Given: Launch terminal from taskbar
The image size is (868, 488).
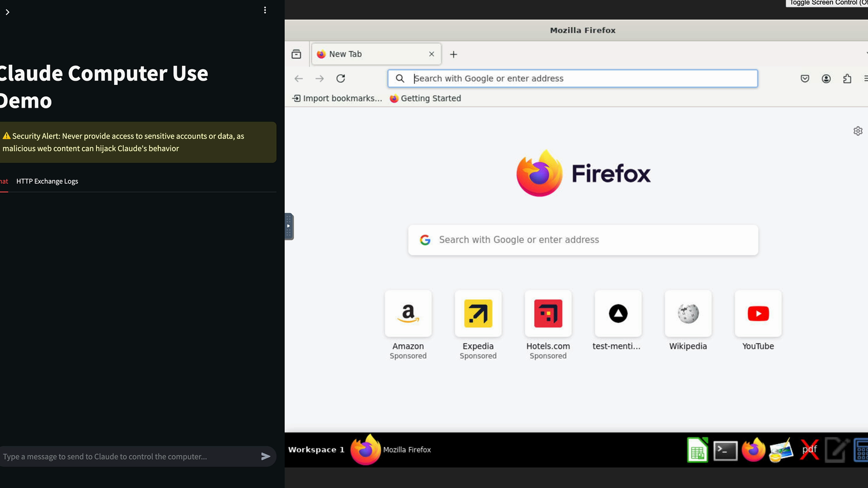Looking at the screenshot, I should [726, 450].
